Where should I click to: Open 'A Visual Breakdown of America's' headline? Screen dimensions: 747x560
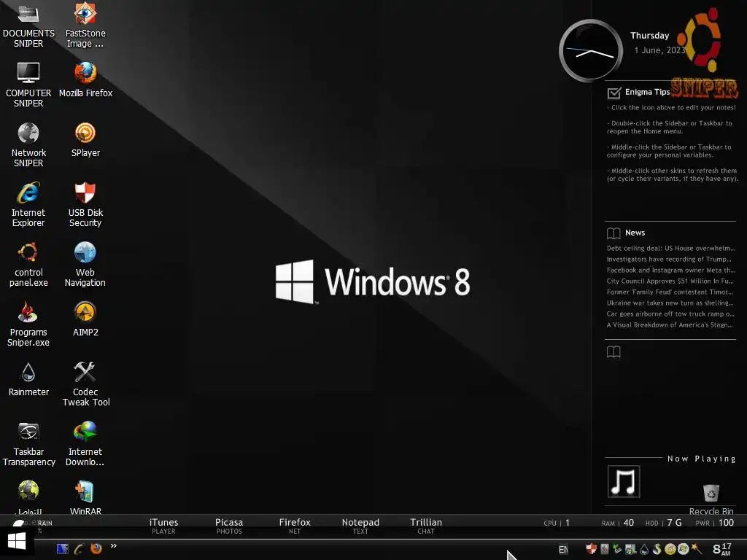[670, 324]
